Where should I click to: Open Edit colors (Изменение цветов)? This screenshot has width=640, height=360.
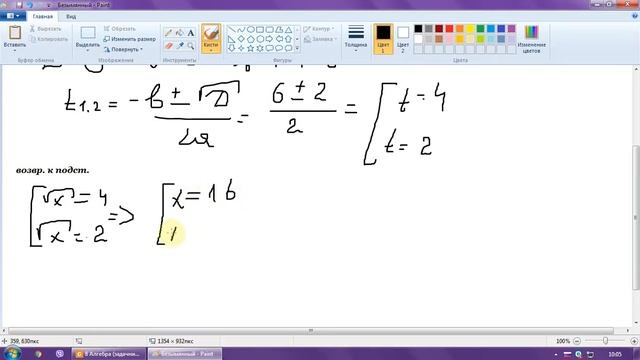[x=531, y=38]
